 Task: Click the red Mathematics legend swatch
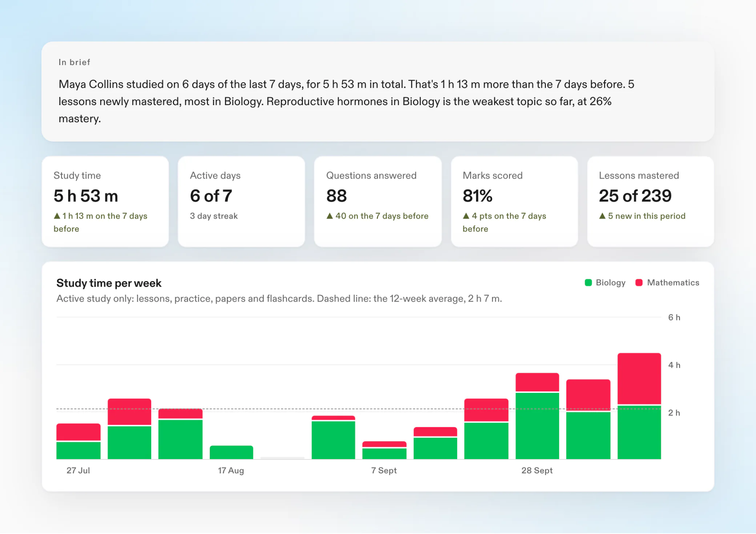tap(639, 283)
